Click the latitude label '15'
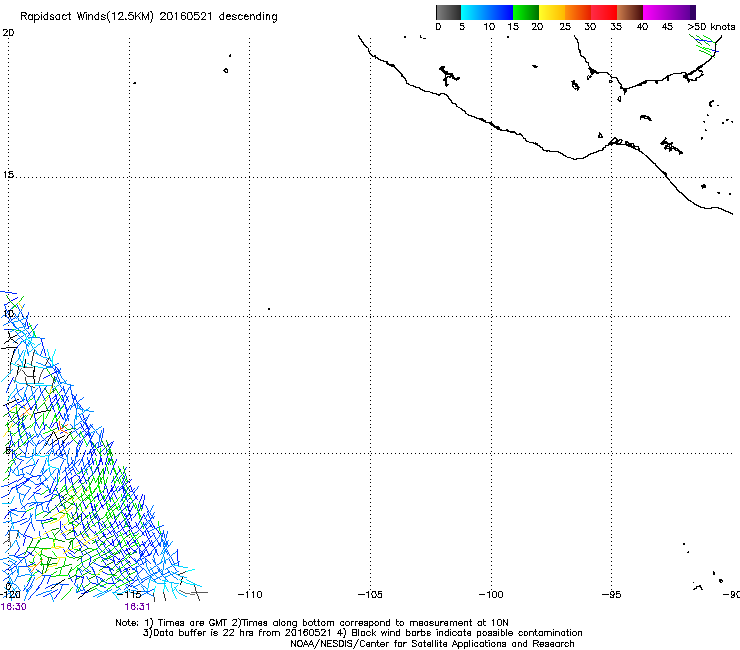The height and width of the screenshot is (650, 740). (8, 175)
